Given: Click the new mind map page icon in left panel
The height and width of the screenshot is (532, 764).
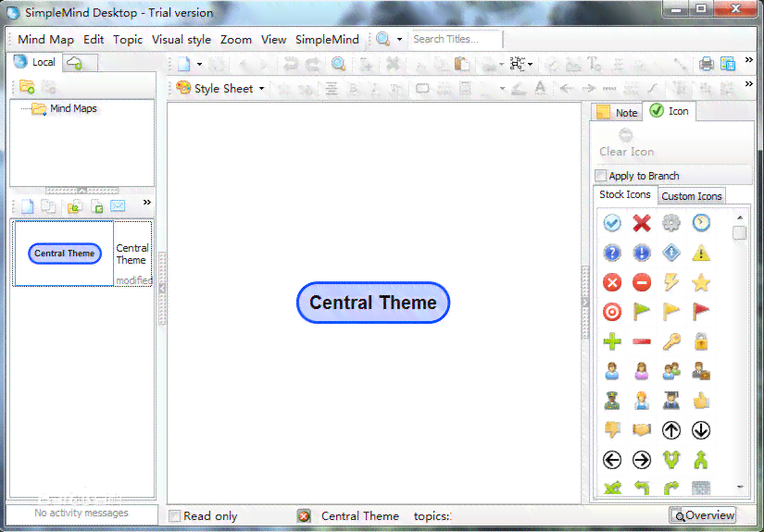Looking at the screenshot, I should [27, 206].
